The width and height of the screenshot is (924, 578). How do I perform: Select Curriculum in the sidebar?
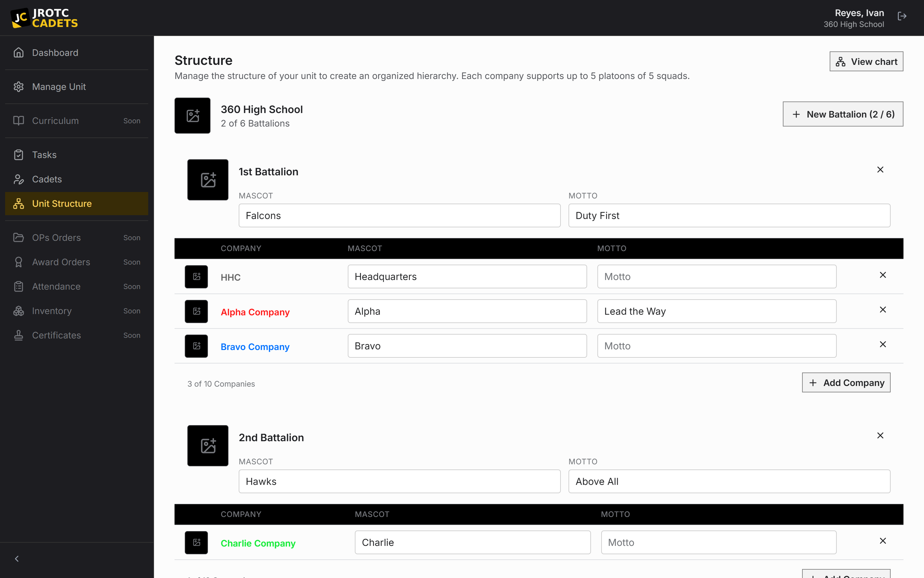[x=76, y=121]
